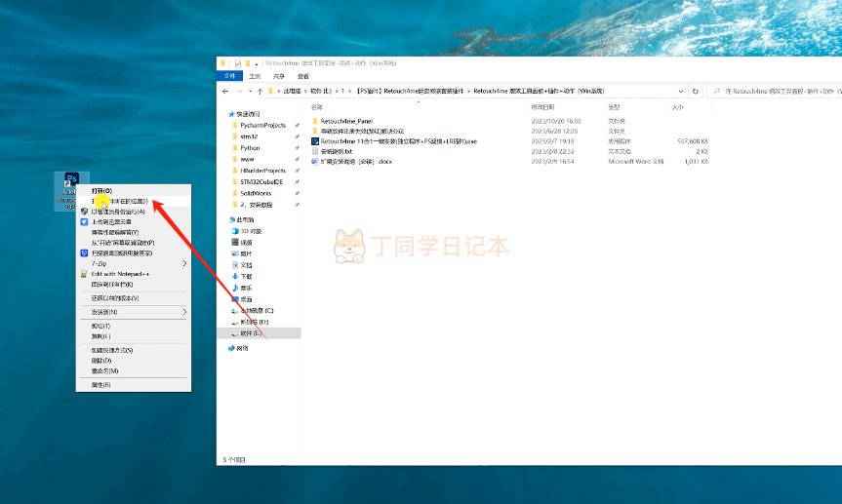Click the Back arrow in Explorer
842x504 pixels.
click(225, 92)
